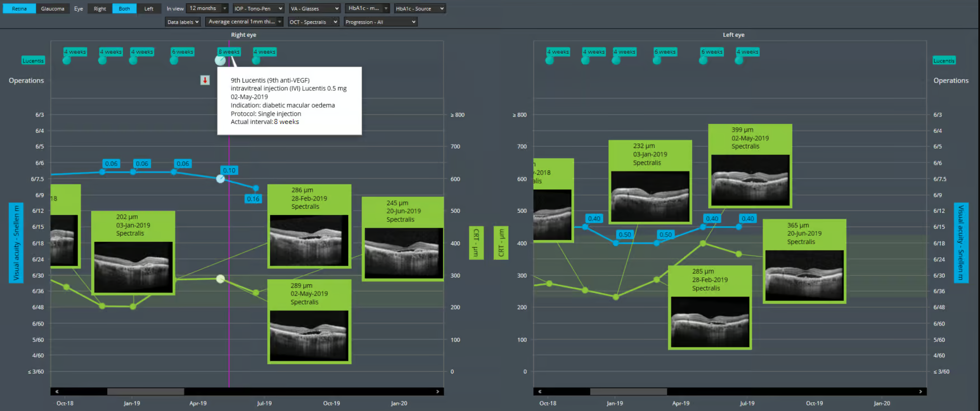This screenshot has width=980, height=411.
Task: Click right eye 0.16 visual acuity point
Action: click(255, 188)
